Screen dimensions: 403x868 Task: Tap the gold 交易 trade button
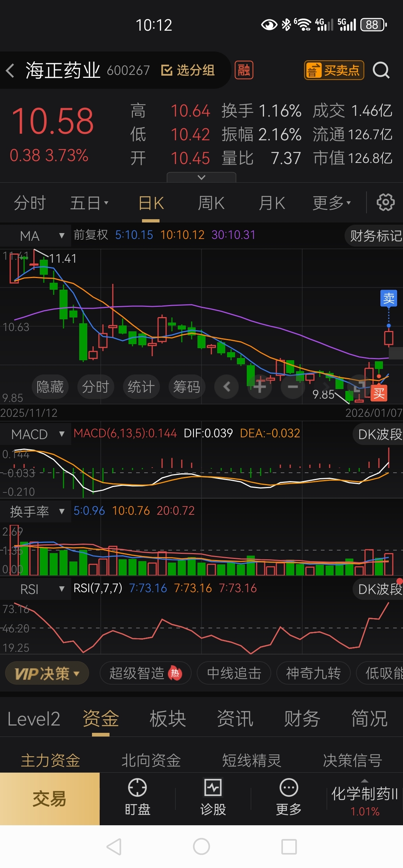(50, 799)
